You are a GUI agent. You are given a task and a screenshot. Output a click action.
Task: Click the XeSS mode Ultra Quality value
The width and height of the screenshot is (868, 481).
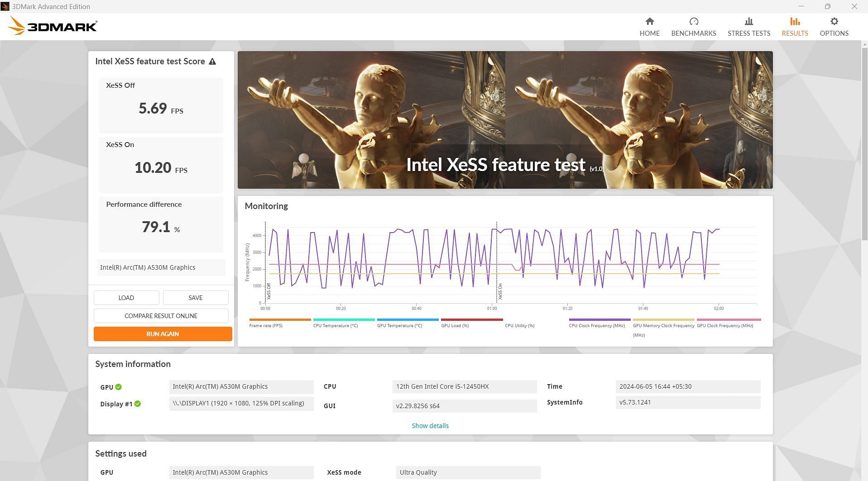468,472
